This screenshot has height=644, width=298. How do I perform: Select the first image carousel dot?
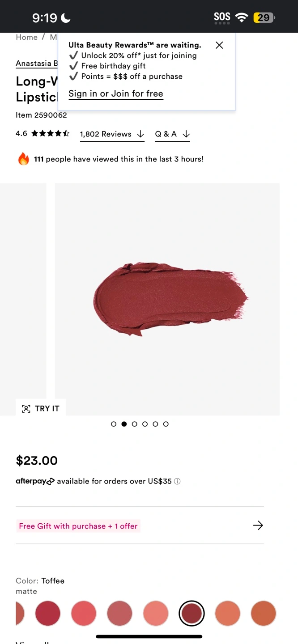pos(114,424)
